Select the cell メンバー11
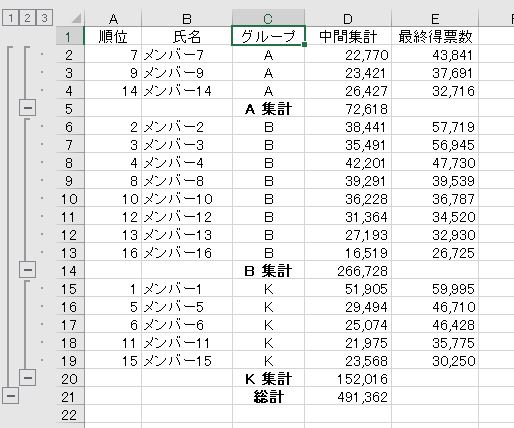 point(187,342)
